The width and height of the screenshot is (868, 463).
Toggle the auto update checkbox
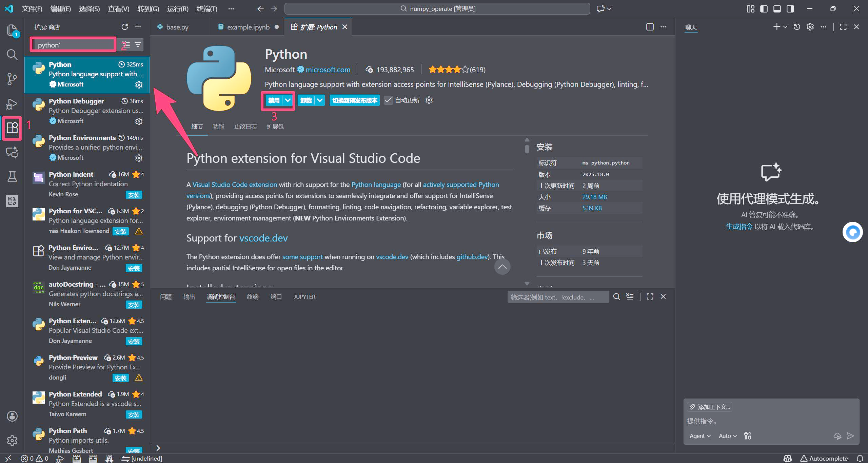(x=388, y=100)
